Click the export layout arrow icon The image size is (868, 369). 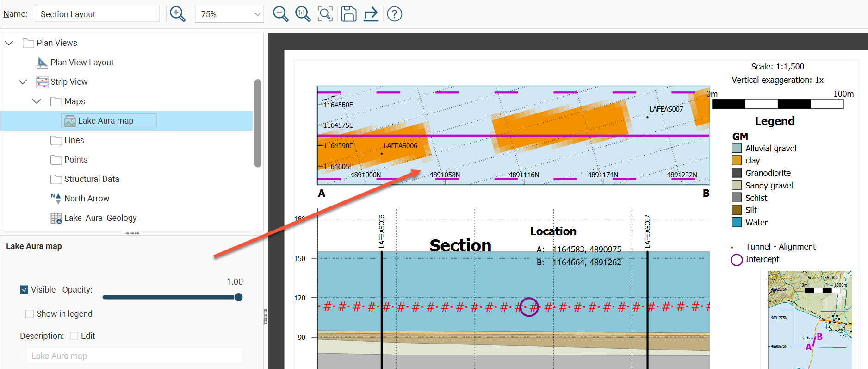pyautogui.click(x=371, y=14)
